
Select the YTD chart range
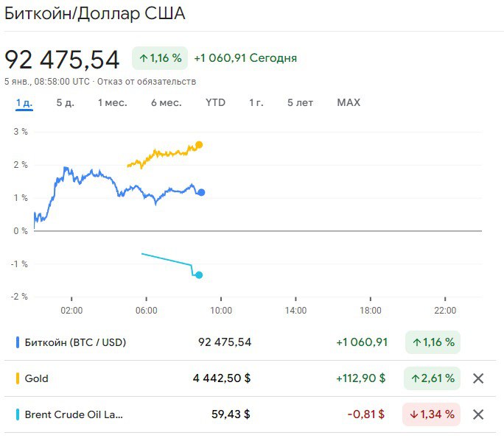(215, 102)
